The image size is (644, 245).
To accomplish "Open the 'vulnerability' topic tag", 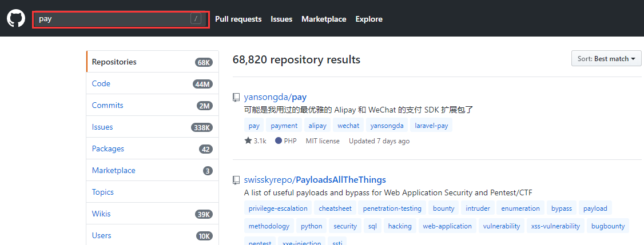I will (x=502, y=226).
